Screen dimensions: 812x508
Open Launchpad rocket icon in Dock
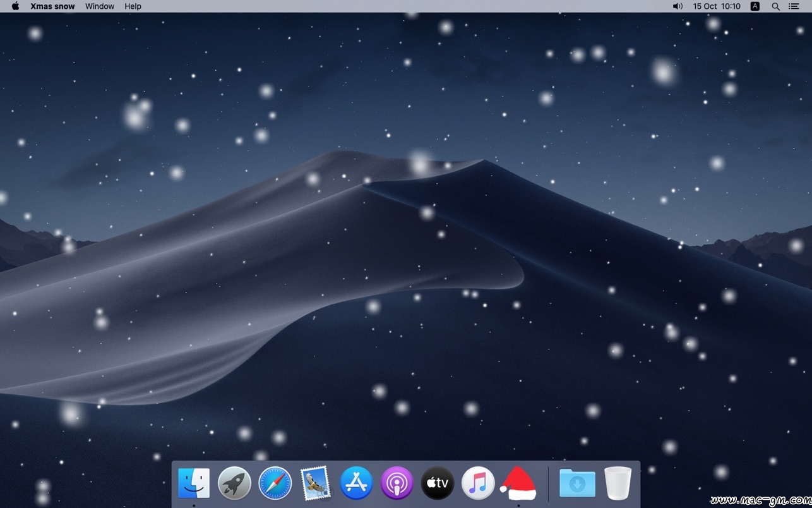click(x=234, y=483)
